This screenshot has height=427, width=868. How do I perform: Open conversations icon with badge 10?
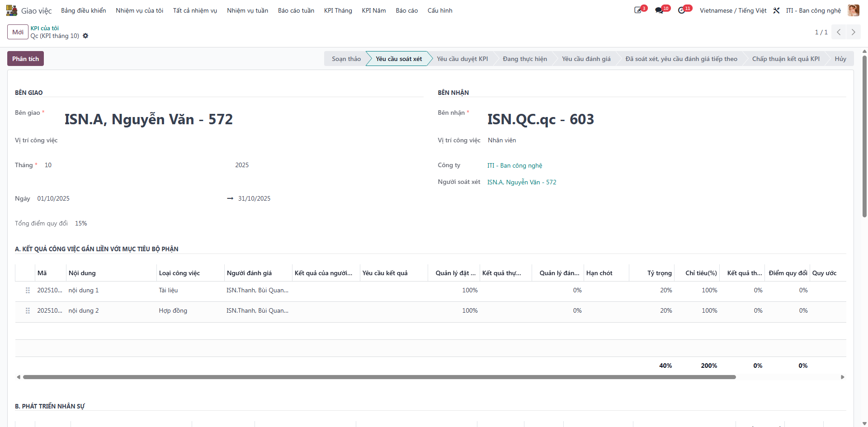tap(660, 10)
